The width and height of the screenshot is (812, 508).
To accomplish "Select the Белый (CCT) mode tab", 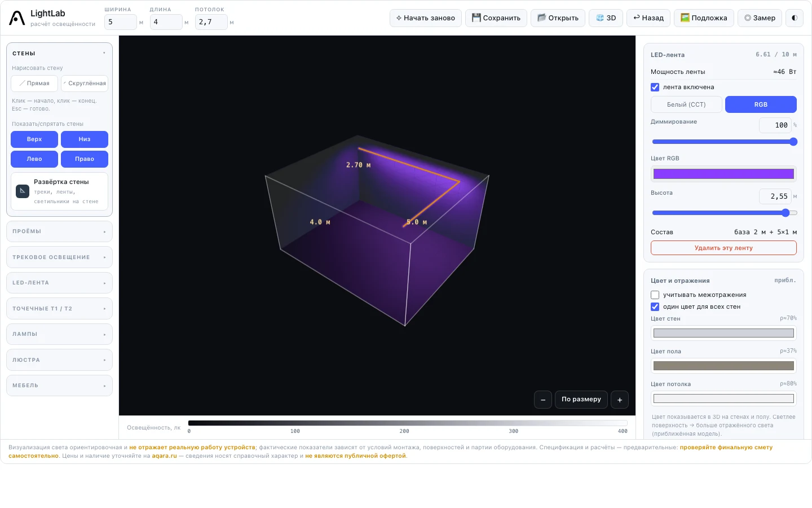I will 686,104.
